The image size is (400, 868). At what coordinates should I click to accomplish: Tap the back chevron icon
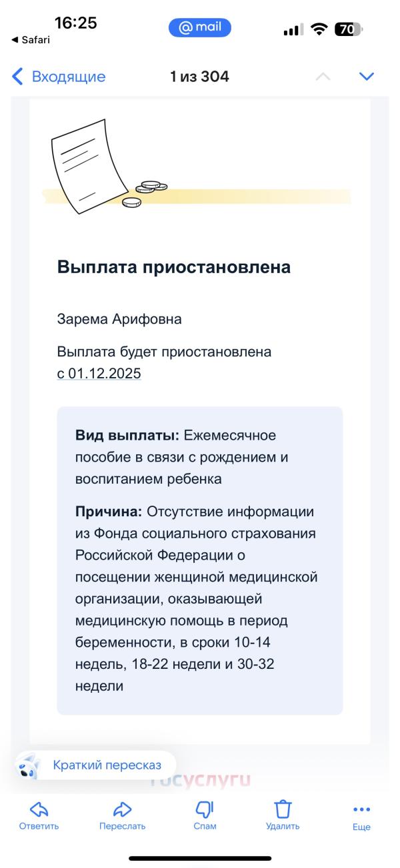tap(17, 77)
